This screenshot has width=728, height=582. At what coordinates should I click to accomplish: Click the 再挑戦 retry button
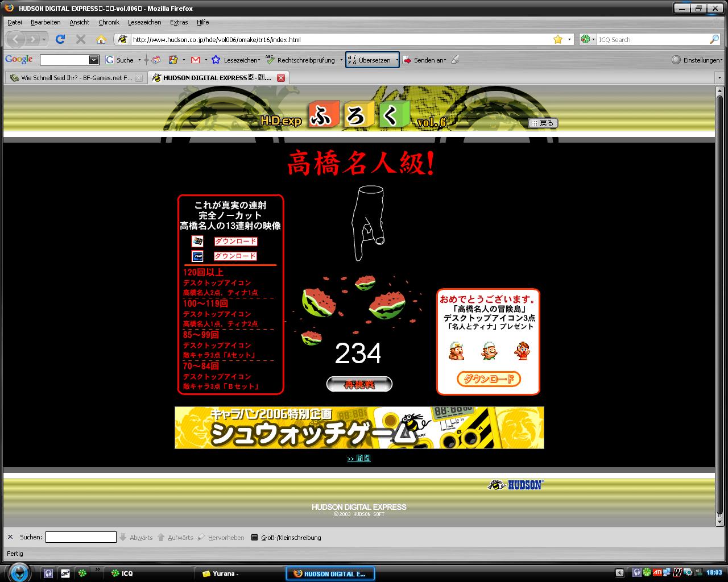[359, 384]
